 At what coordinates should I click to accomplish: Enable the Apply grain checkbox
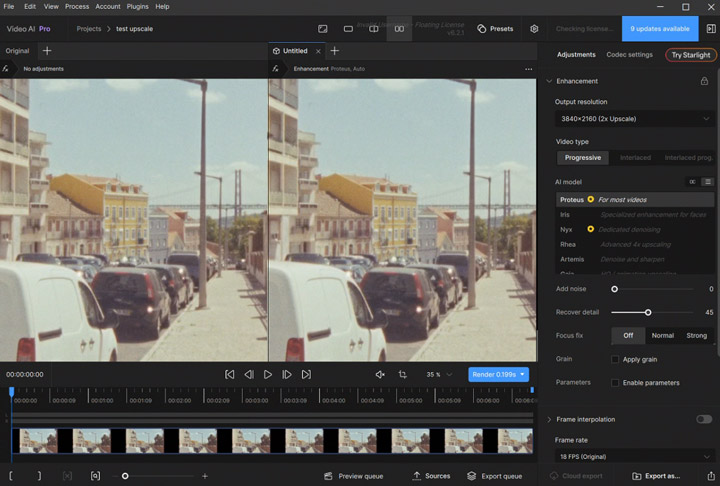[615, 359]
